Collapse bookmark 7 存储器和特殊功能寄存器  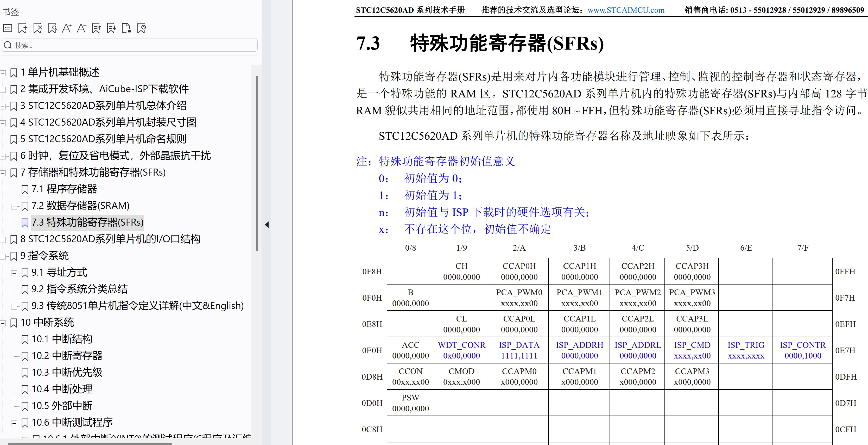[3, 173]
